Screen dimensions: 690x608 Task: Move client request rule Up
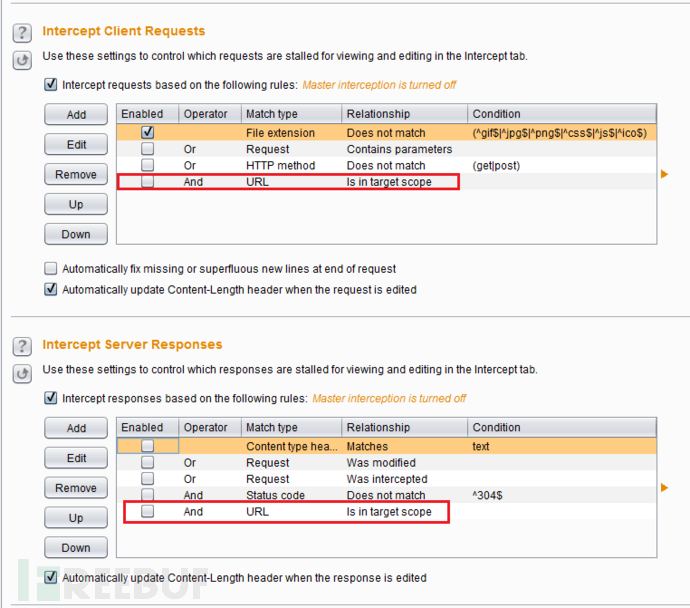[76, 204]
